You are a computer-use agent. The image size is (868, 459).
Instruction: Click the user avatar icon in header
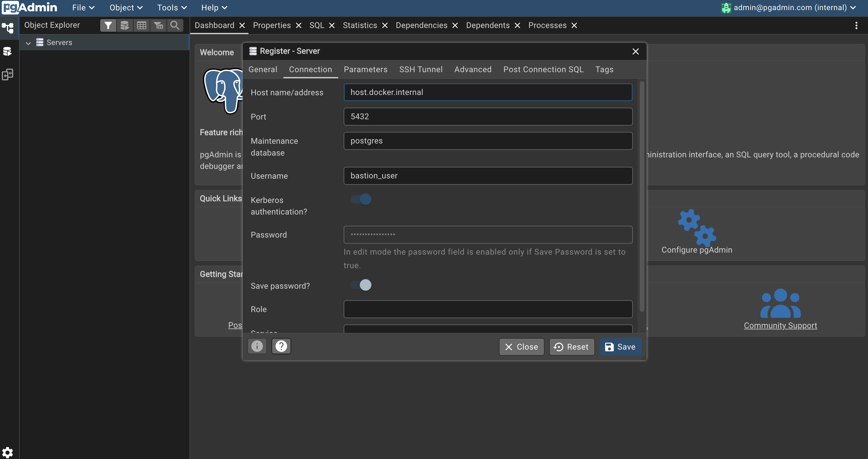[x=726, y=8]
